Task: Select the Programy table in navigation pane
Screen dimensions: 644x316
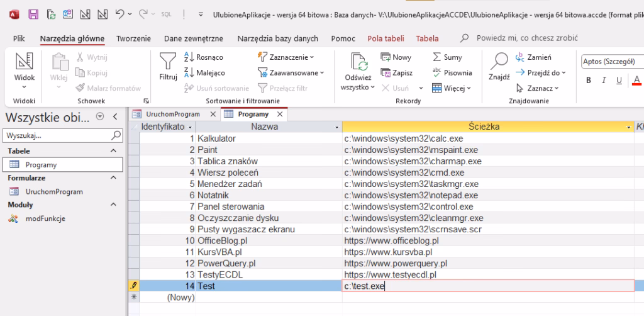Action: tap(63, 164)
